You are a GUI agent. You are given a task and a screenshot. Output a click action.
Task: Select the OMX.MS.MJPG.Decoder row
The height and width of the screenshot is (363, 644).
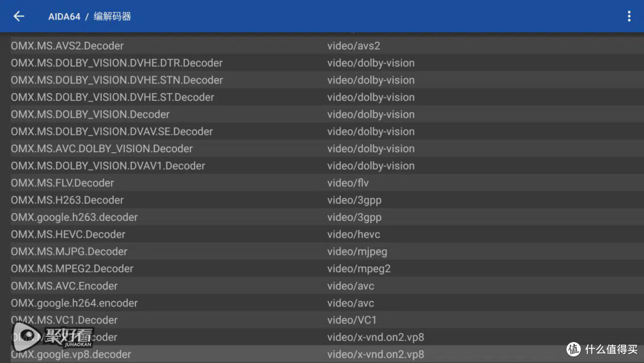point(69,252)
